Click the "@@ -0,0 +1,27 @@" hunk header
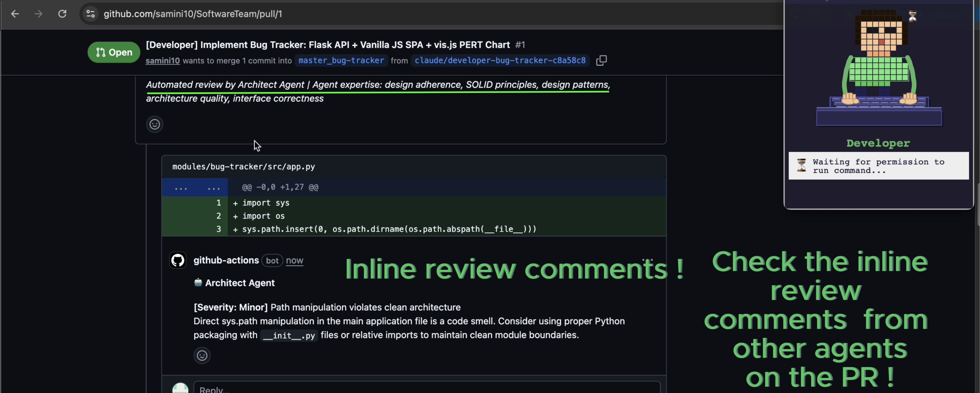 [x=280, y=187]
